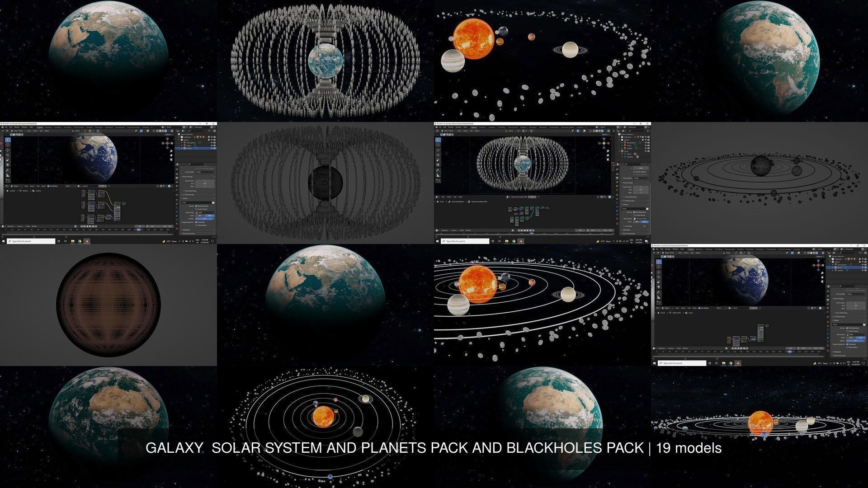Click timeline playhead in left Blender screenshot
868x488 pixels.
pyautogui.click(x=139, y=230)
